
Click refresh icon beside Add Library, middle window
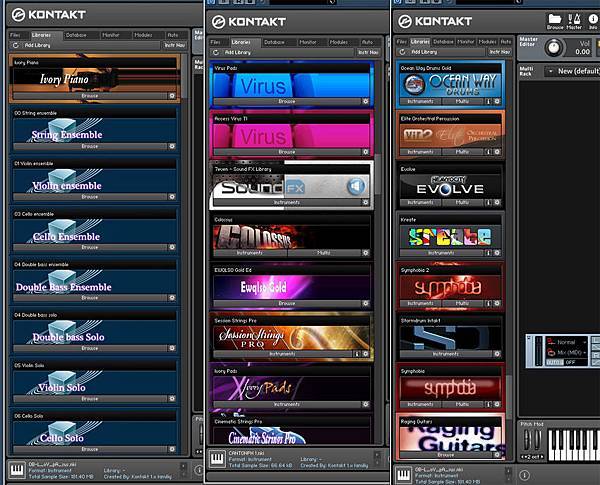coord(216,52)
